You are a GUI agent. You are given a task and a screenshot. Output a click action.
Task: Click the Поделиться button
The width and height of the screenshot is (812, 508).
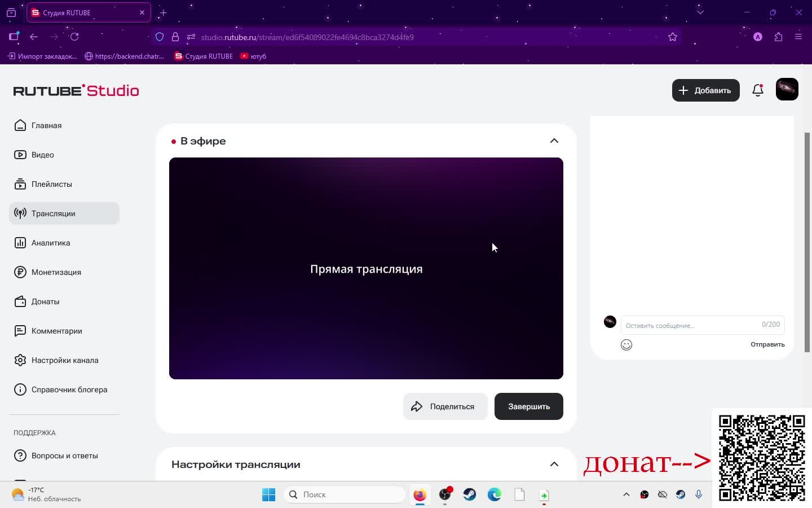pos(445,406)
